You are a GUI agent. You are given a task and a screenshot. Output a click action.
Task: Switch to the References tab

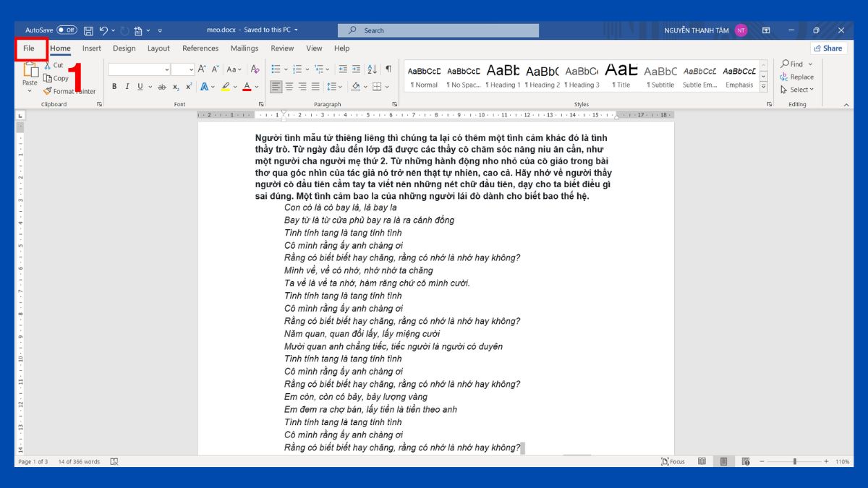click(x=200, y=48)
